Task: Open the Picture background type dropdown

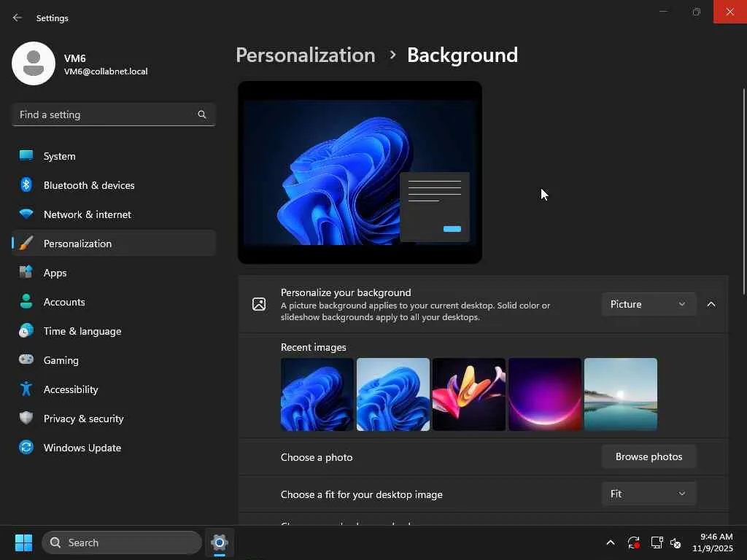Action: point(649,304)
